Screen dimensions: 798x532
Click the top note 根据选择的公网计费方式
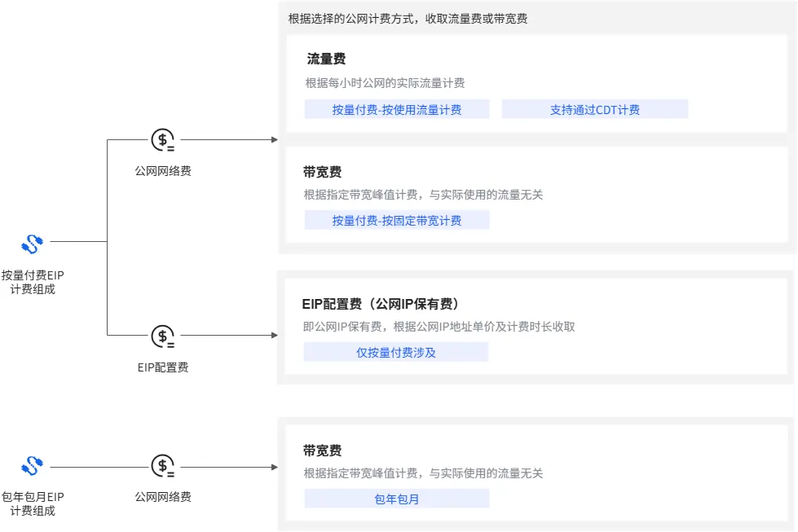point(408,18)
